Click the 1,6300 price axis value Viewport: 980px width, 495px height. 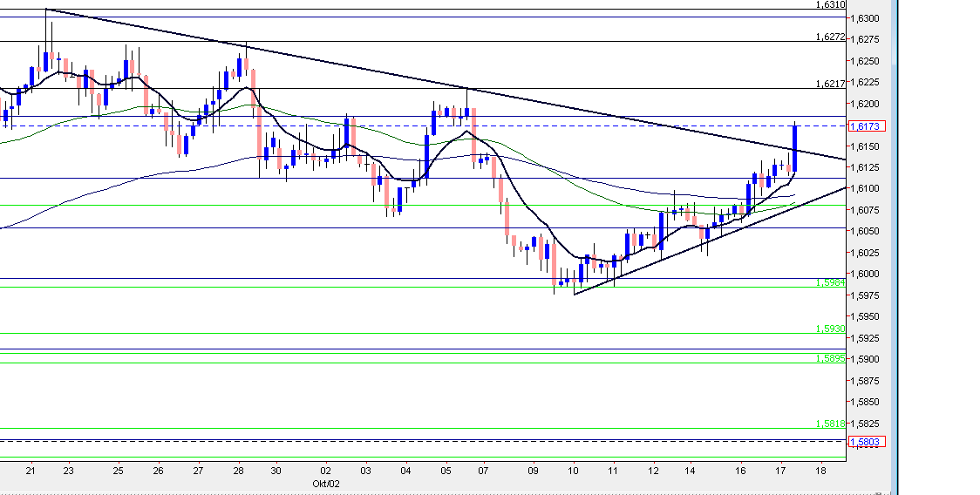pos(865,19)
